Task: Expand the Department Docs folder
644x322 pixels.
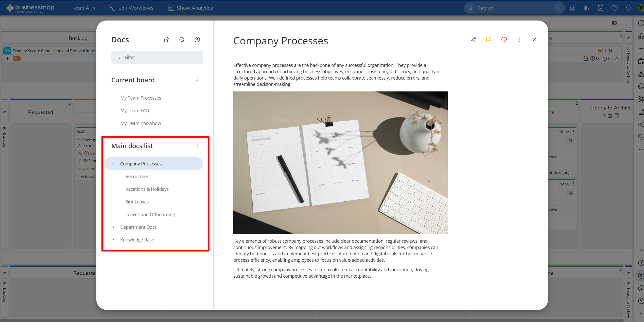Action: pyautogui.click(x=113, y=227)
